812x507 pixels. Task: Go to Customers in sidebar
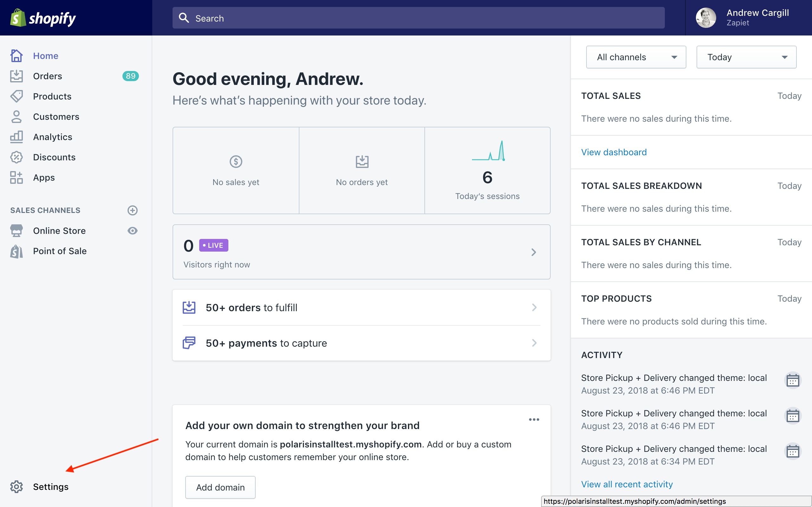(56, 117)
